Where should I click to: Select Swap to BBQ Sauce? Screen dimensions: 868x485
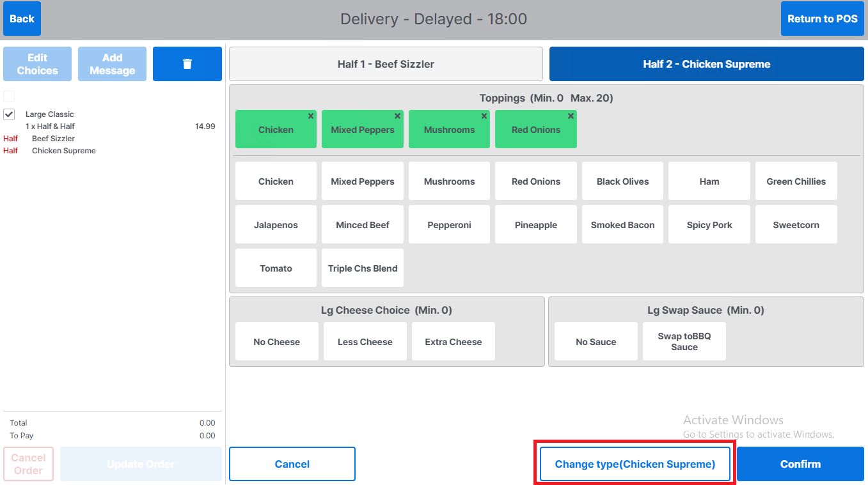(x=684, y=342)
